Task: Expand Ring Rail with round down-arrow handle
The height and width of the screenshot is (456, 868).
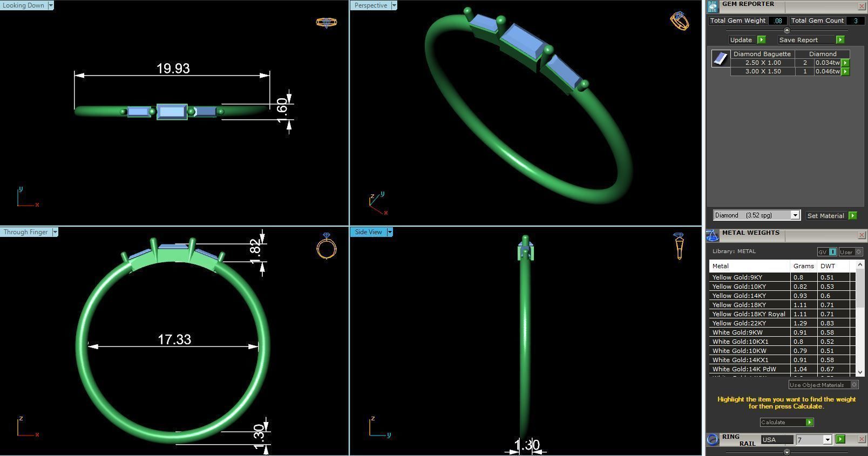Action: pos(786,452)
